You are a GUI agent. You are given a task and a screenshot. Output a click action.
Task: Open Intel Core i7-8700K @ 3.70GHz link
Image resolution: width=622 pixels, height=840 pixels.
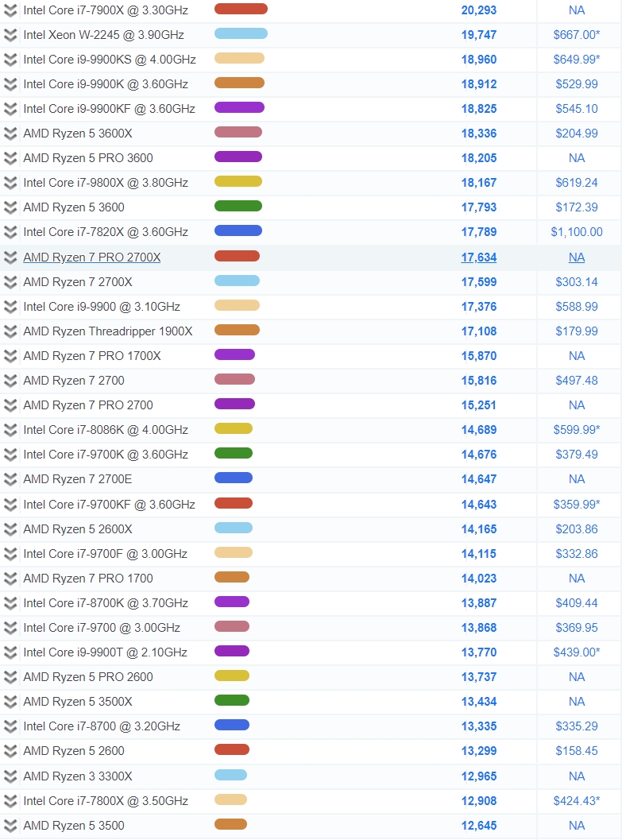pos(106,603)
